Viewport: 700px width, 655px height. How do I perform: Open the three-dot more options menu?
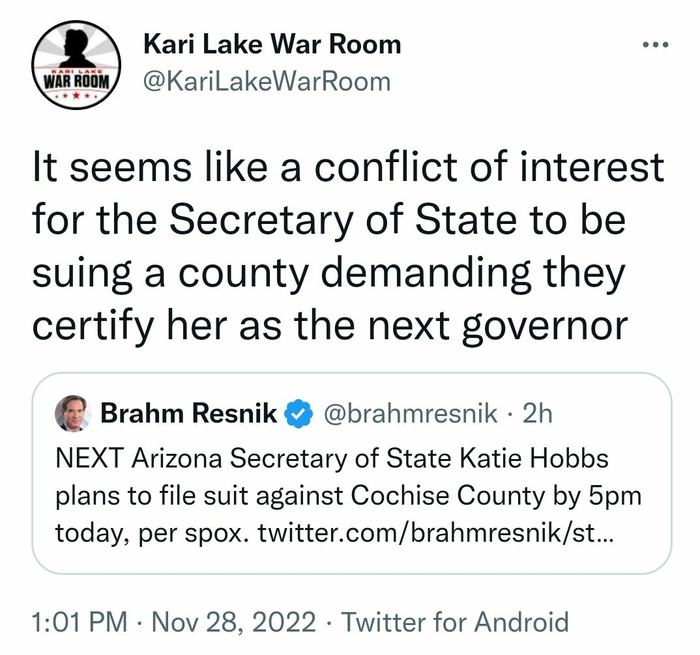655,46
